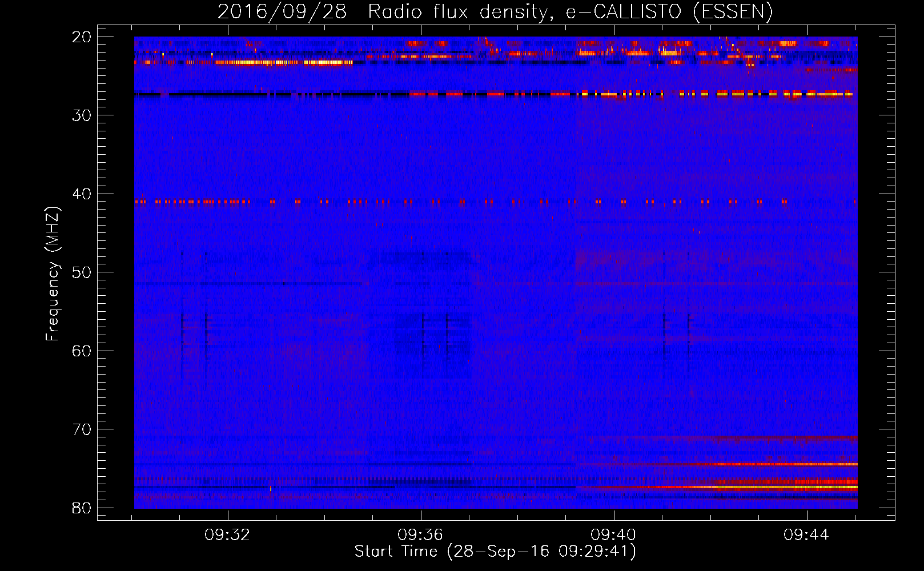Screen dimensions: 924x571
Task: Click the 09:32 time tick label
Action: coord(228,535)
